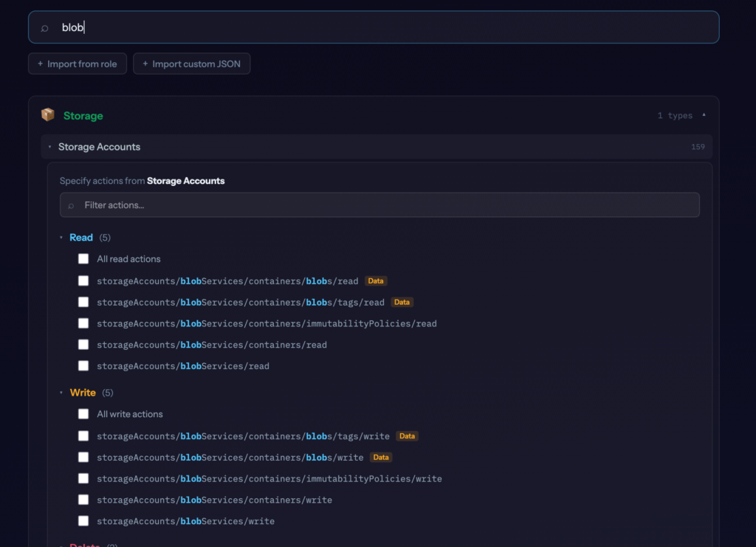Click Data badge next to blobs/tags/write
Screen dimensions: 756x547
pyautogui.click(x=407, y=436)
